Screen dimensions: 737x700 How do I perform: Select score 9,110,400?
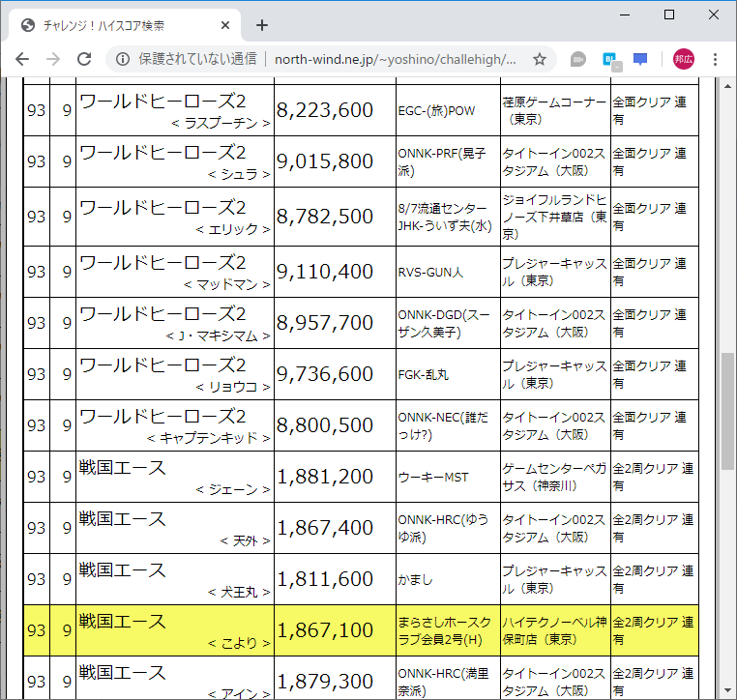(x=325, y=272)
